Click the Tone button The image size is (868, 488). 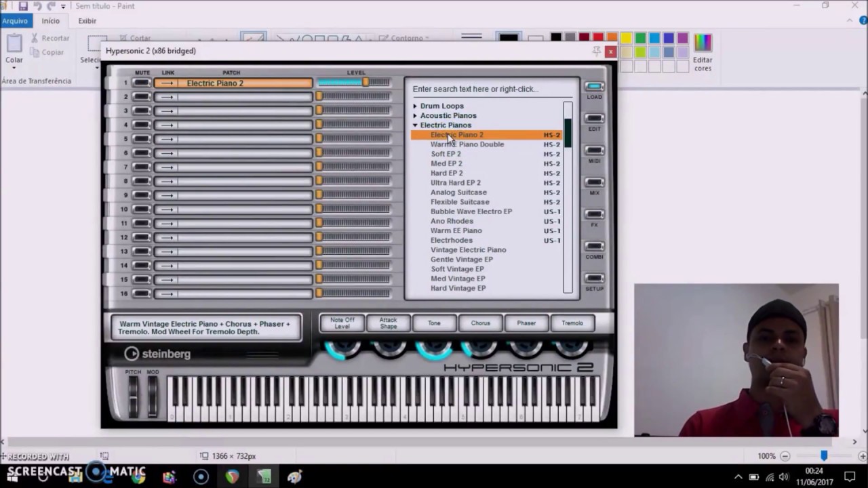[x=434, y=323]
